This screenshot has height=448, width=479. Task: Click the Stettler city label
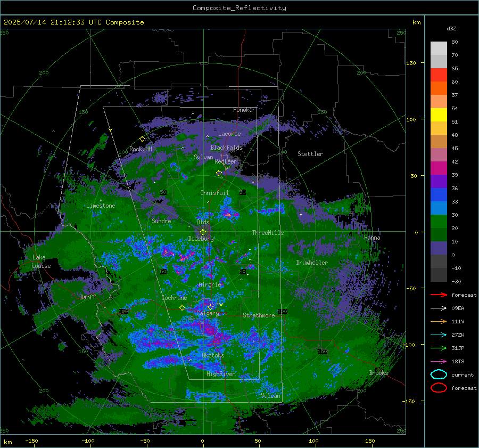[x=310, y=154]
